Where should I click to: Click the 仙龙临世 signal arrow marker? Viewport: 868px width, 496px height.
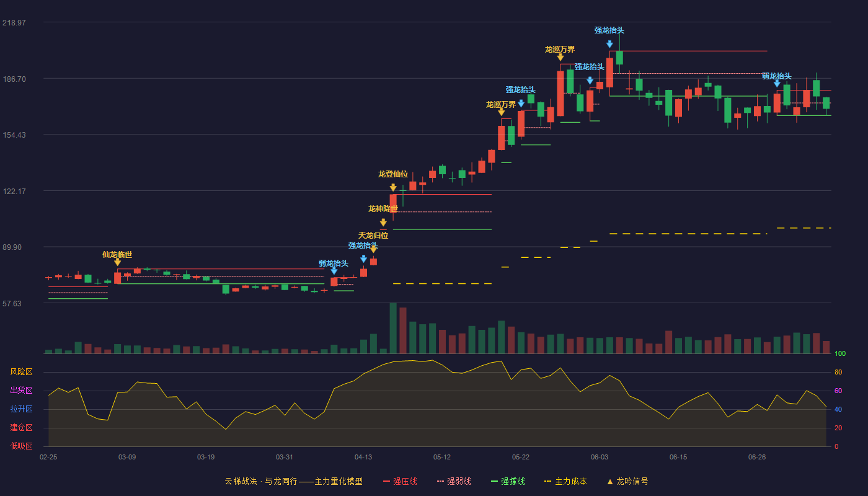[x=117, y=262]
